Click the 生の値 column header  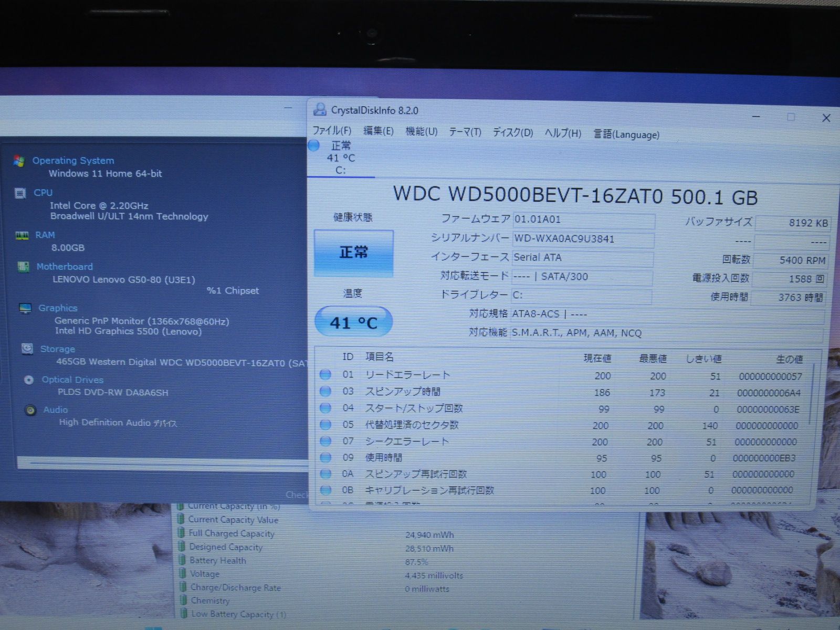click(x=790, y=360)
